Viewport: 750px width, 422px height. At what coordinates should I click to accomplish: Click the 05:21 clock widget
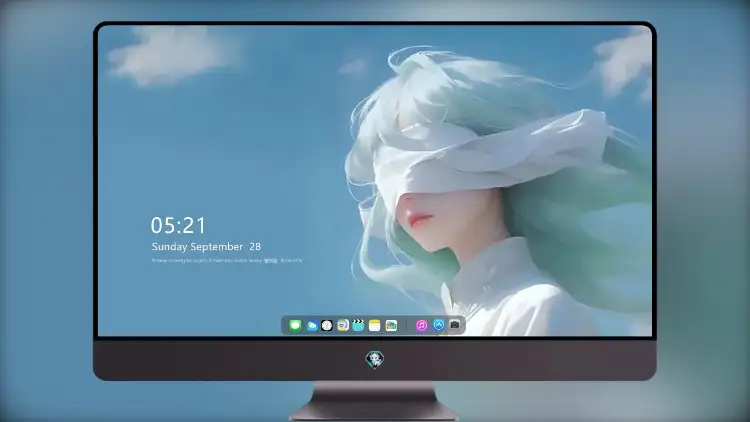[178, 225]
